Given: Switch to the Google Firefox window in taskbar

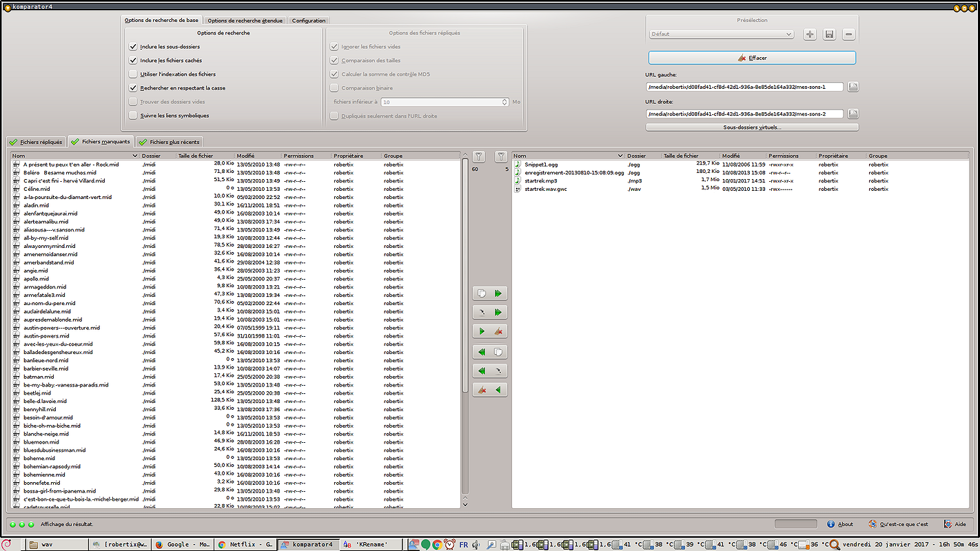Looking at the screenshot, I should [183, 544].
